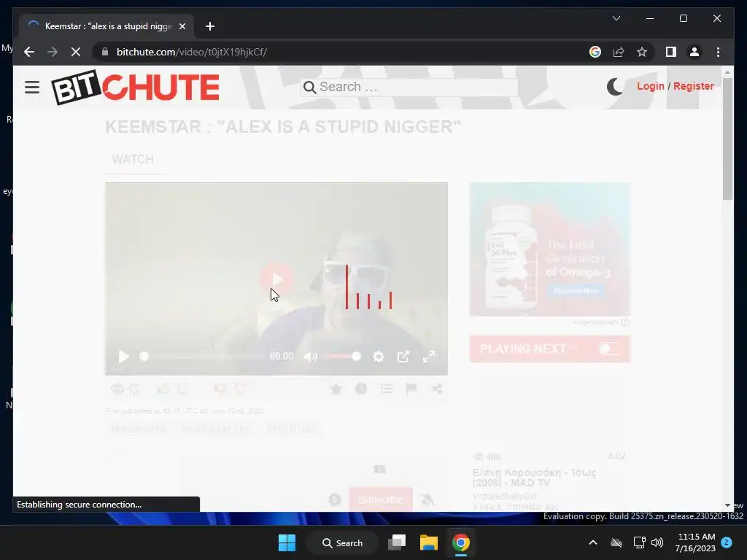Seek using the video progress slider
Screen dimensions: 747x560
[201, 357]
